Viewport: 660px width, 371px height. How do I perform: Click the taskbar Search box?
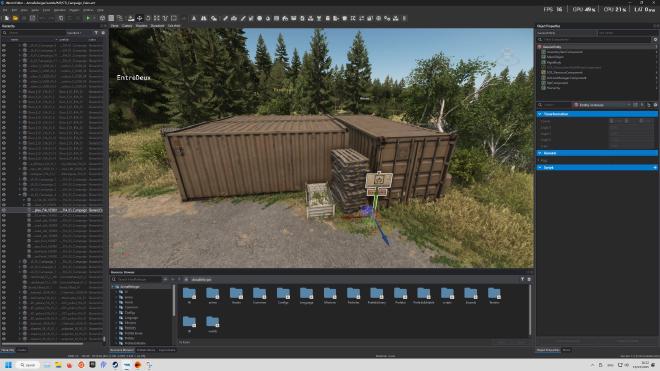pos(28,365)
